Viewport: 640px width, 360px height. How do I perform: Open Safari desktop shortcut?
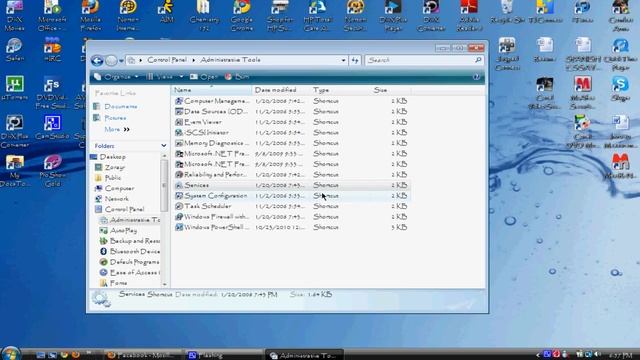14,50
